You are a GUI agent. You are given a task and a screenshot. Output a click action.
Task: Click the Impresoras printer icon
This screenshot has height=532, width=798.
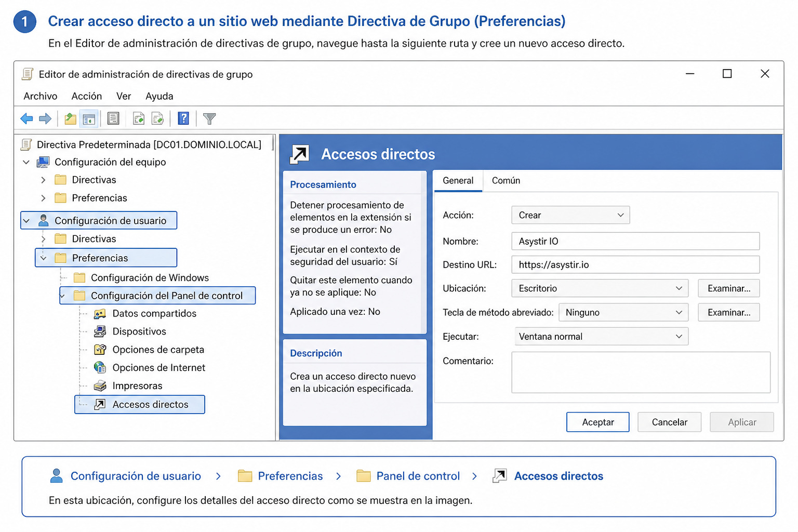(x=100, y=386)
